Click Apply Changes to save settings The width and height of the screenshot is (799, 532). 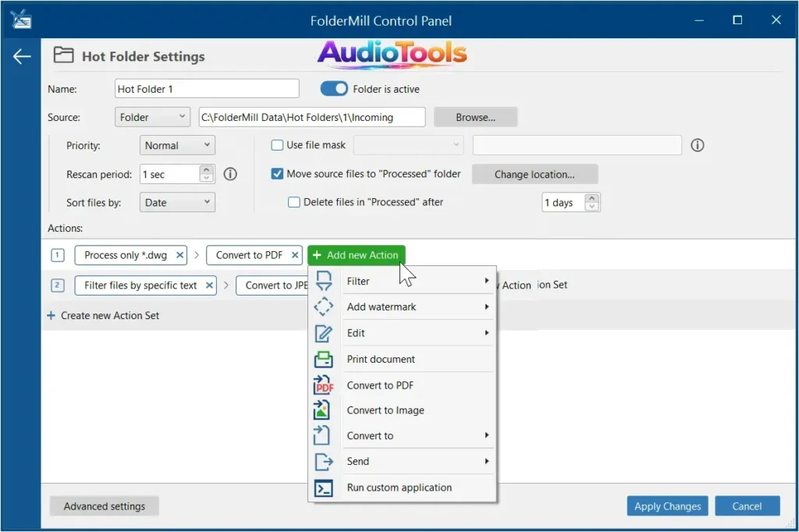(x=667, y=505)
